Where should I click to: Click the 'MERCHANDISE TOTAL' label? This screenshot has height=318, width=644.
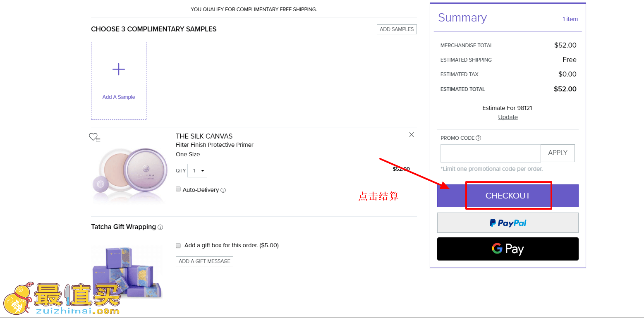(467, 45)
